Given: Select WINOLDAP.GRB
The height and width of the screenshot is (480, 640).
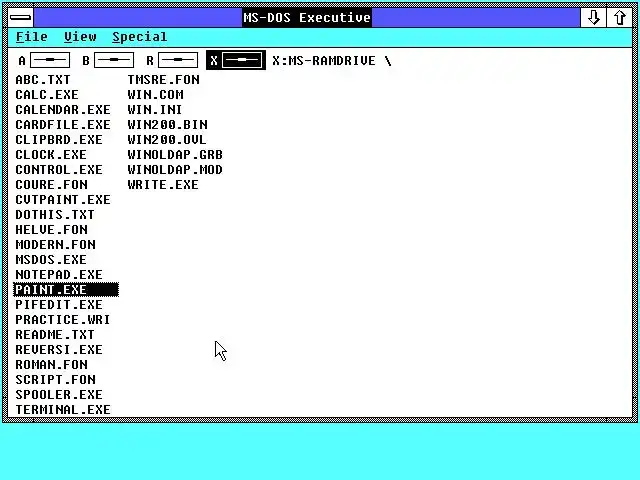Looking at the screenshot, I should pos(175,155).
